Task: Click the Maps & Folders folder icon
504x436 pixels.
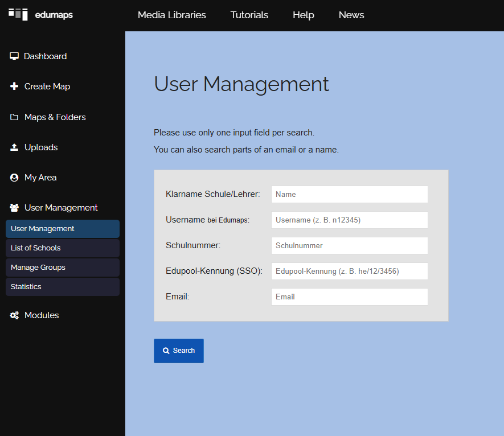Action: [14, 117]
